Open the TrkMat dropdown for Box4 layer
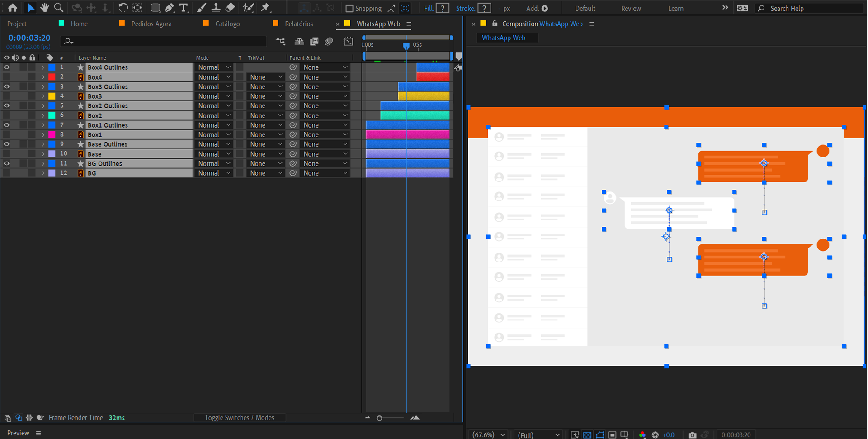The image size is (868, 439). pyautogui.click(x=266, y=77)
